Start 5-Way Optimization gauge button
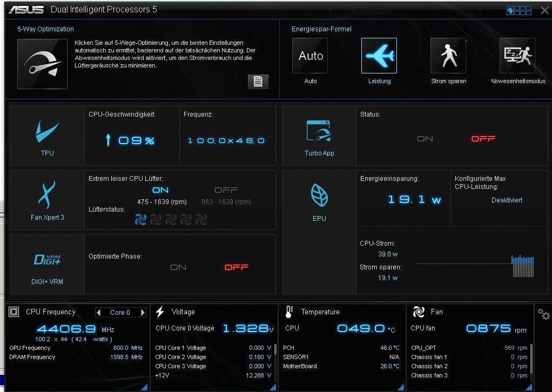The image size is (552, 392). click(x=42, y=64)
